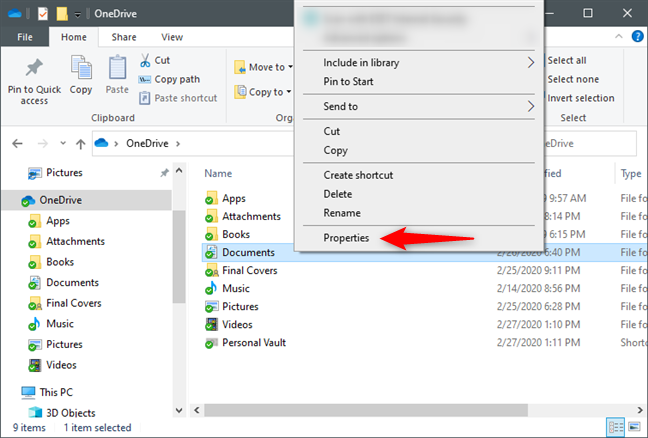Expand Copy to dropdown arrow

(289, 91)
